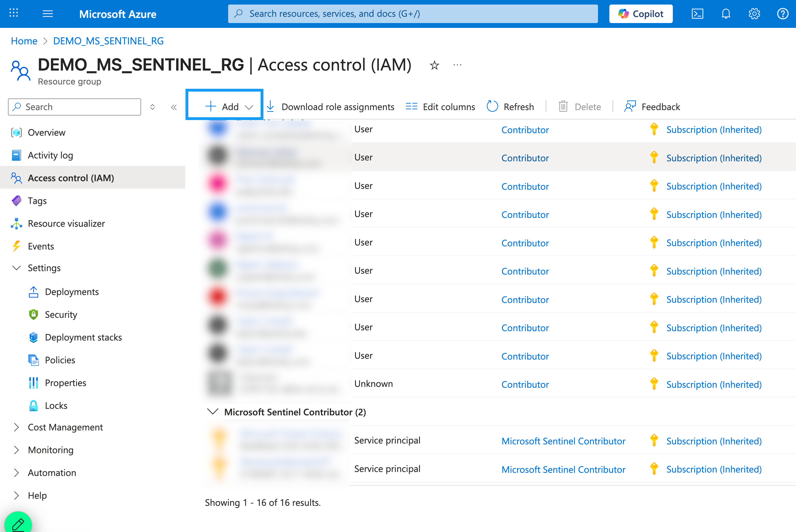The height and width of the screenshot is (532, 796).
Task: Open the notifications bell
Action: 726,14
